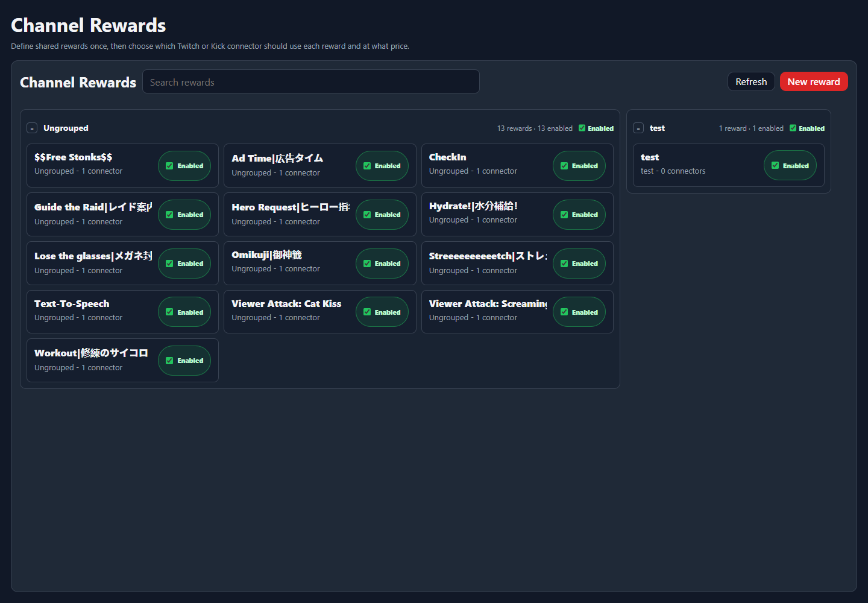Open the CheckIn reward title
868x603 pixels.
pyautogui.click(x=447, y=157)
